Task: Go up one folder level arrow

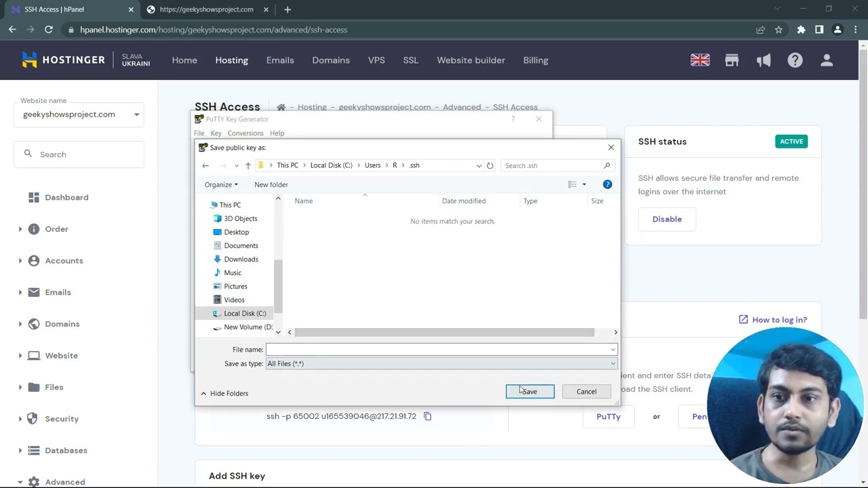Action: 248,165
